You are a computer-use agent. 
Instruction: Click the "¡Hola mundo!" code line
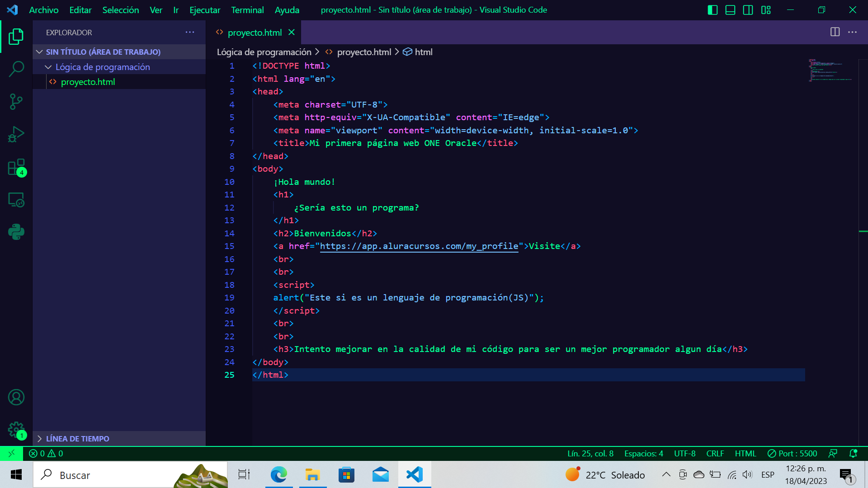[x=304, y=182]
